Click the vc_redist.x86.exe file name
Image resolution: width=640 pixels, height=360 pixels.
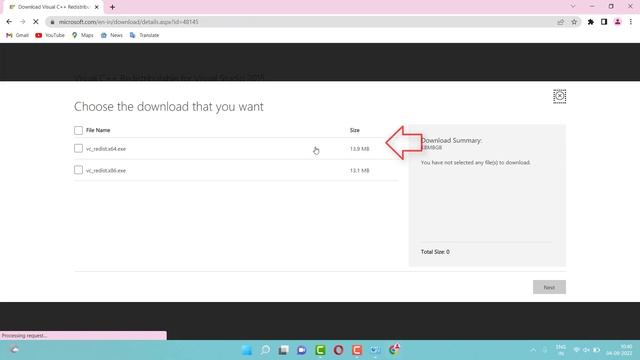click(106, 171)
